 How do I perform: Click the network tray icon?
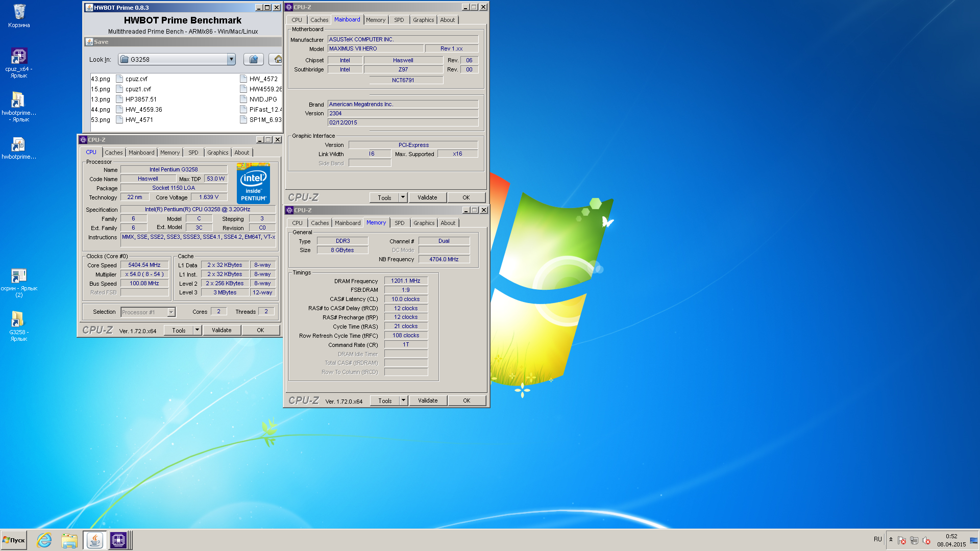click(x=914, y=540)
